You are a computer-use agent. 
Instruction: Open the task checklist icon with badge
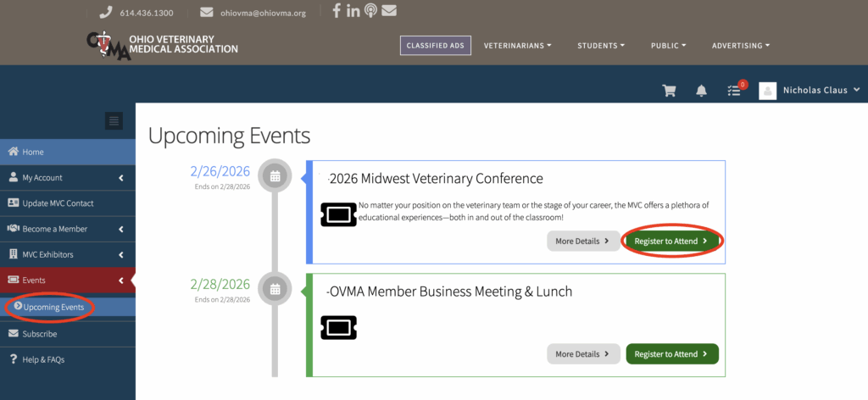tap(734, 91)
